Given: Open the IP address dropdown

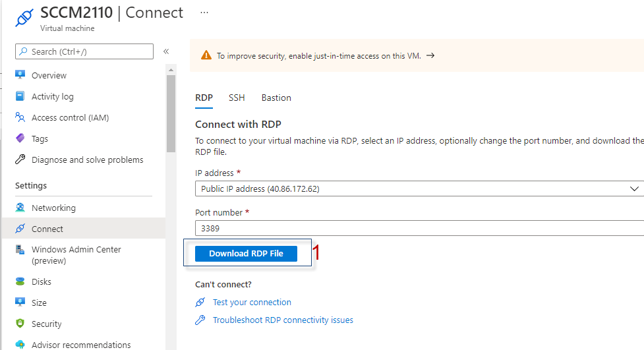Looking at the screenshot, I should click(419, 189).
